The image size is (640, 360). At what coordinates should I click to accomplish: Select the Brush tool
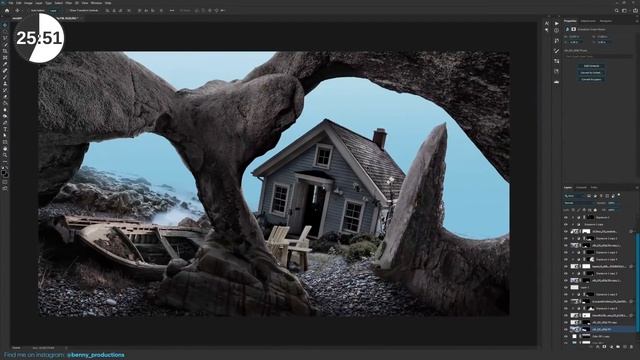[x=4, y=77]
